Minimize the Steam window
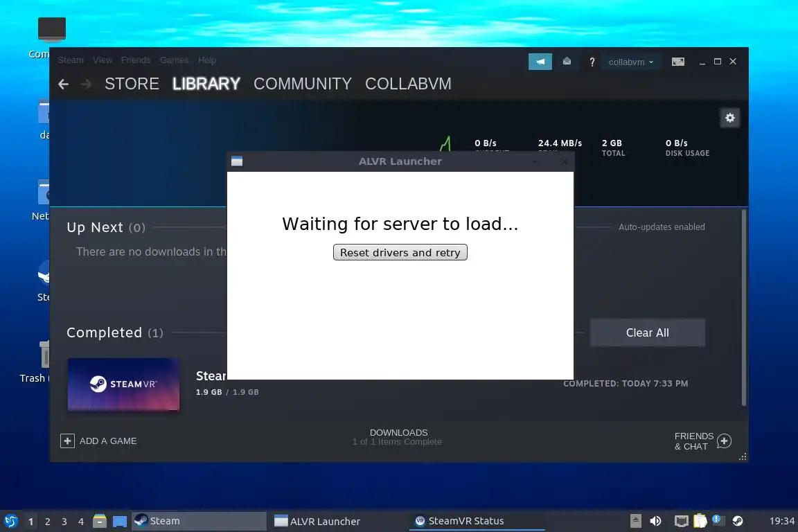Image resolution: width=798 pixels, height=532 pixels. pyautogui.click(x=702, y=62)
